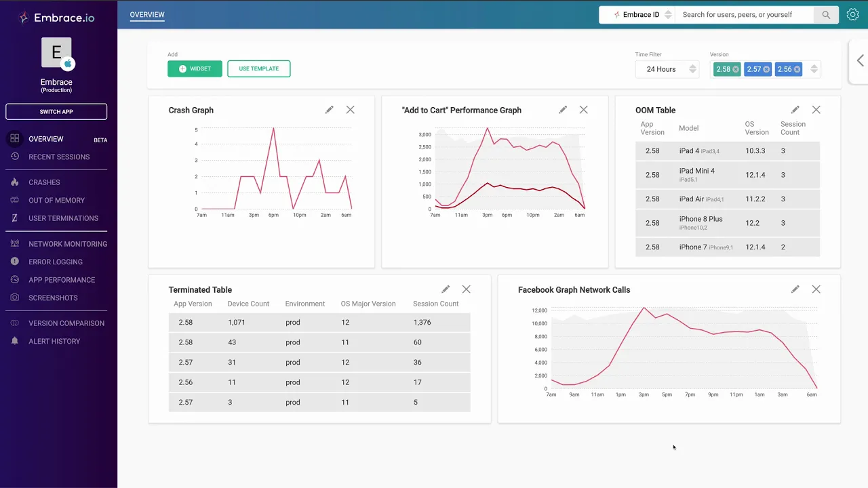Click the search users input field
Viewport: 868px width, 488px height.
click(x=745, y=14)
